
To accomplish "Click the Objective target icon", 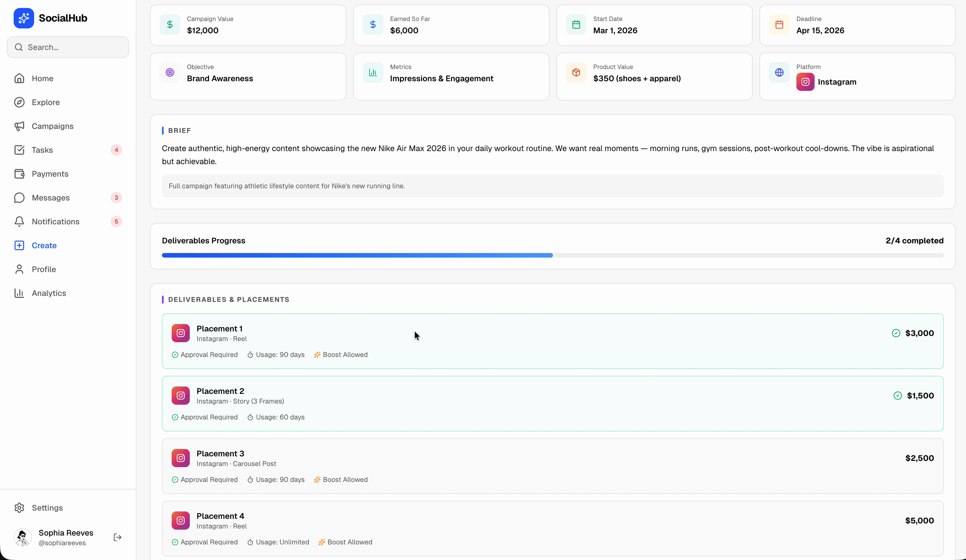I will [170, 72].
